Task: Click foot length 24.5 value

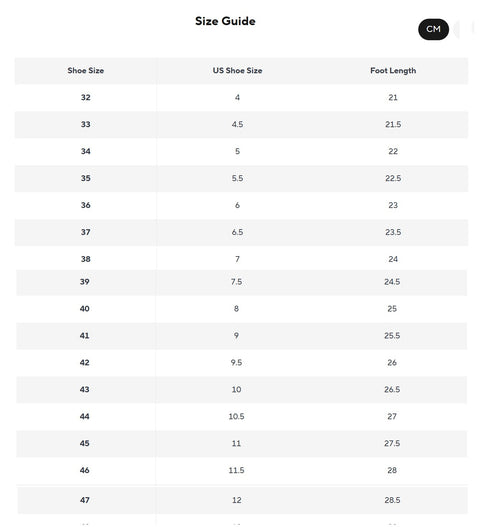Action: pyautogui.click(x=392, y=282)
